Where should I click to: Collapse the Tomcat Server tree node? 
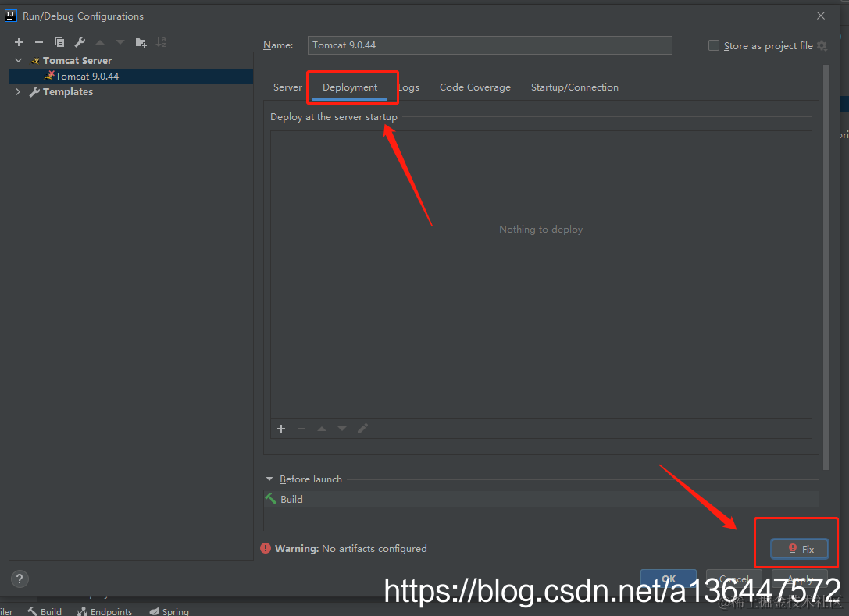19,60
